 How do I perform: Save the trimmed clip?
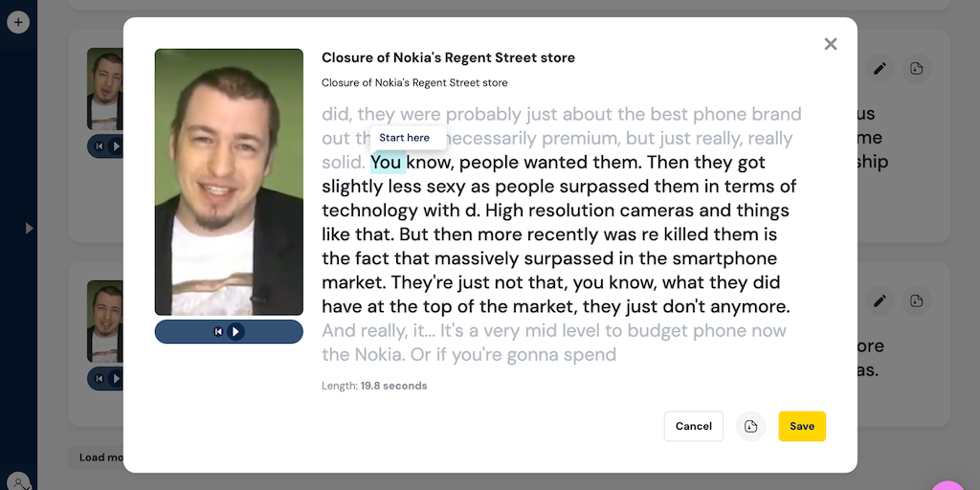(x=802, y=426)
